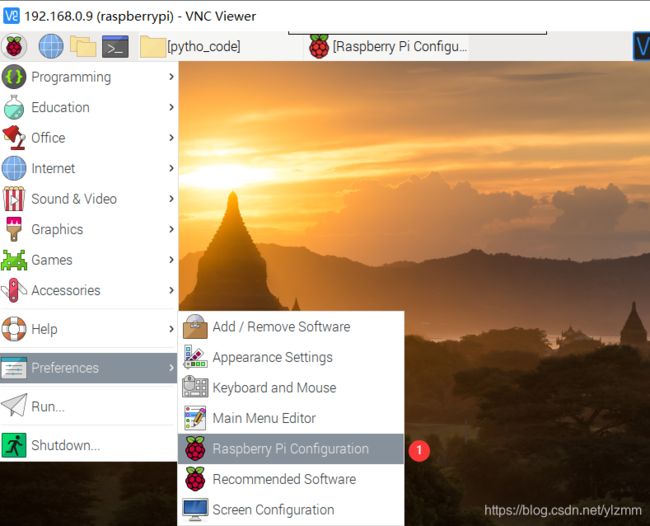Switch to Raspberry Pi Configuration taskbar window
Screen dimensions: 650x526
388,46
